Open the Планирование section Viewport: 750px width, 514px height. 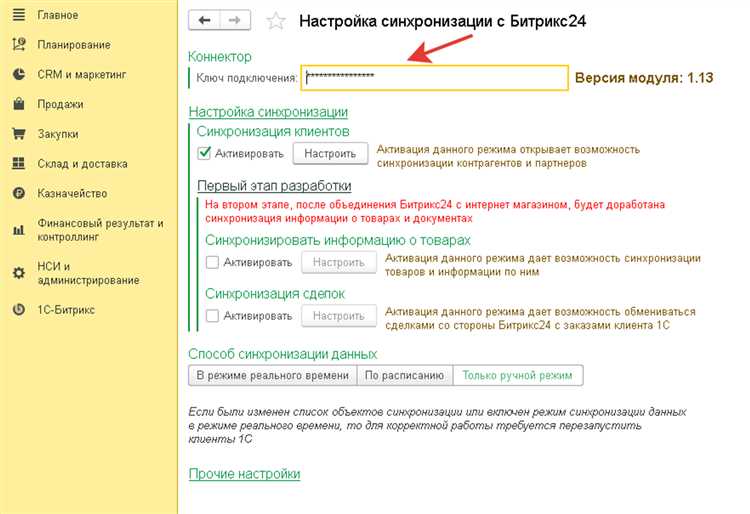coord(74,45)
